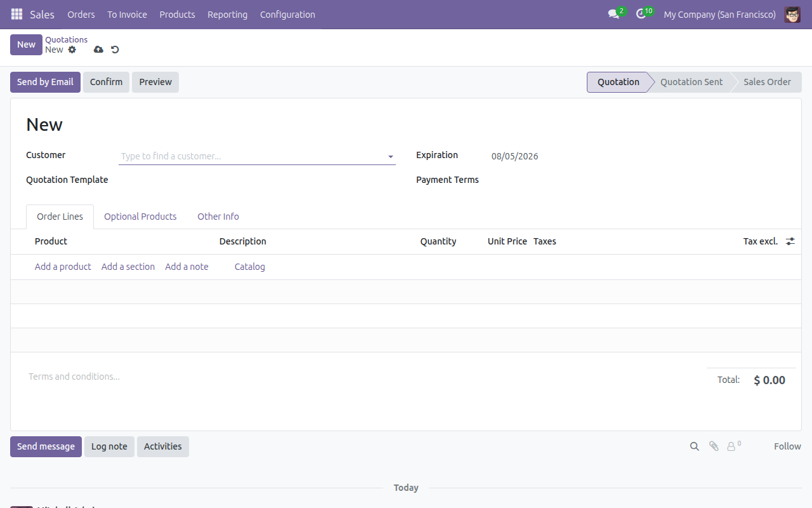Click Add a section link

(128, 267)
